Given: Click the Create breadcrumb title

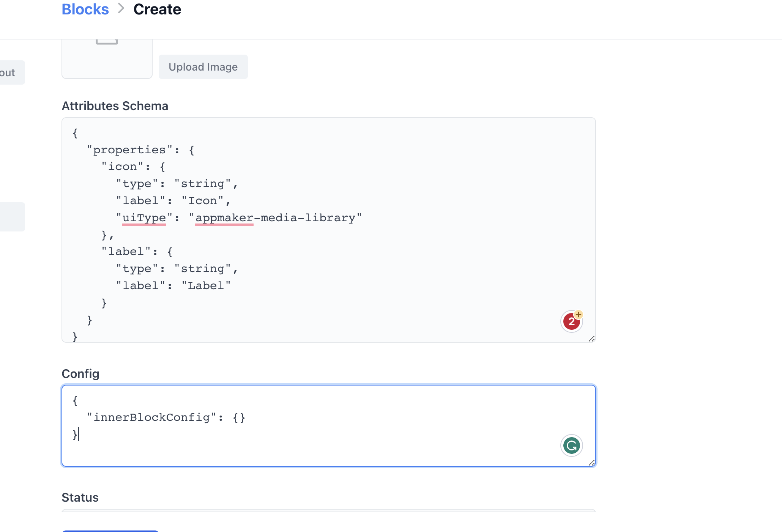Looking at the screenshot, I should pyautogui.click(x=157, y=9).
